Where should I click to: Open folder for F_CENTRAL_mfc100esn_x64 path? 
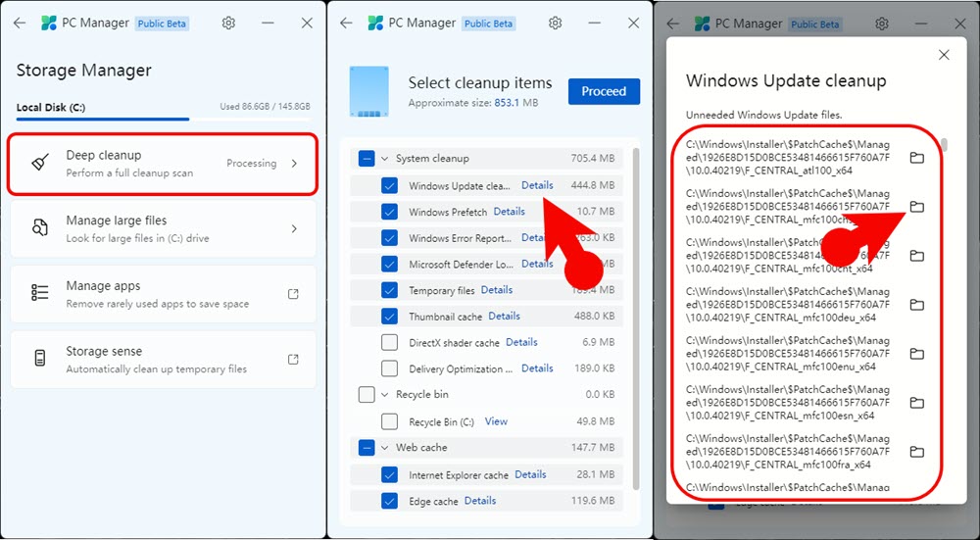point(917,403)
